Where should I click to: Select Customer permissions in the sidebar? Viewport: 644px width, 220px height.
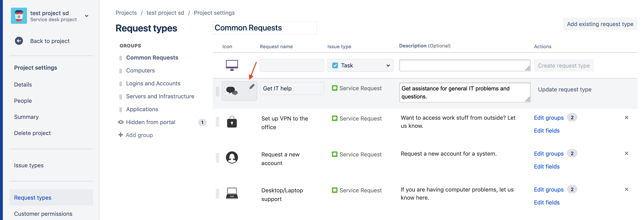click(43, 214)
